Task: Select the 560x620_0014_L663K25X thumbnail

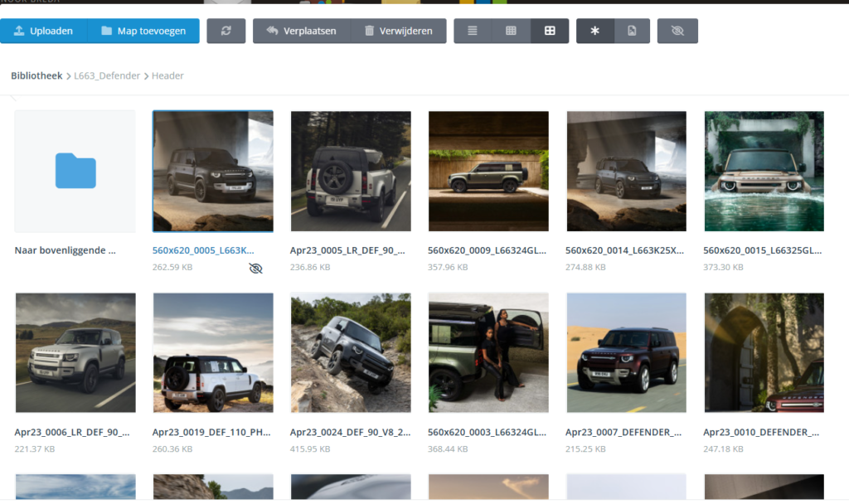Action: 627,171
